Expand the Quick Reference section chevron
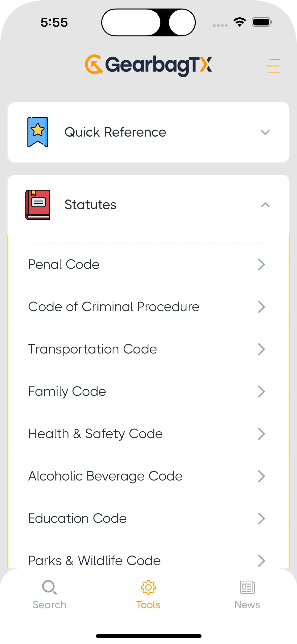The image size is (297, 644). click(x=265, y=132)
